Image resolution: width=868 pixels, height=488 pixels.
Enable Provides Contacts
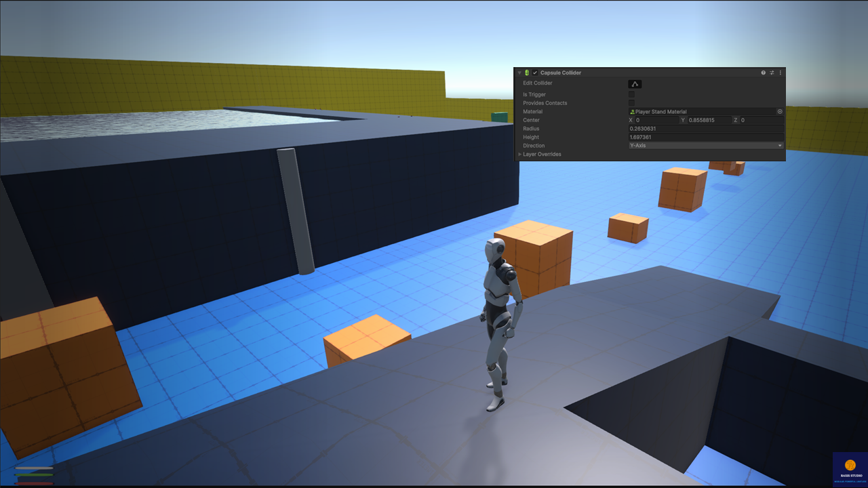coord(631,103)
